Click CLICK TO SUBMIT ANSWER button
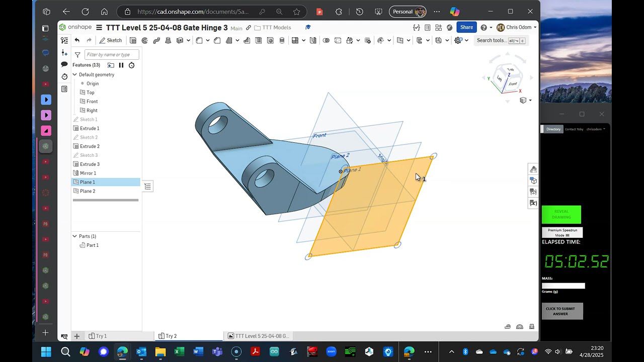 562,311
